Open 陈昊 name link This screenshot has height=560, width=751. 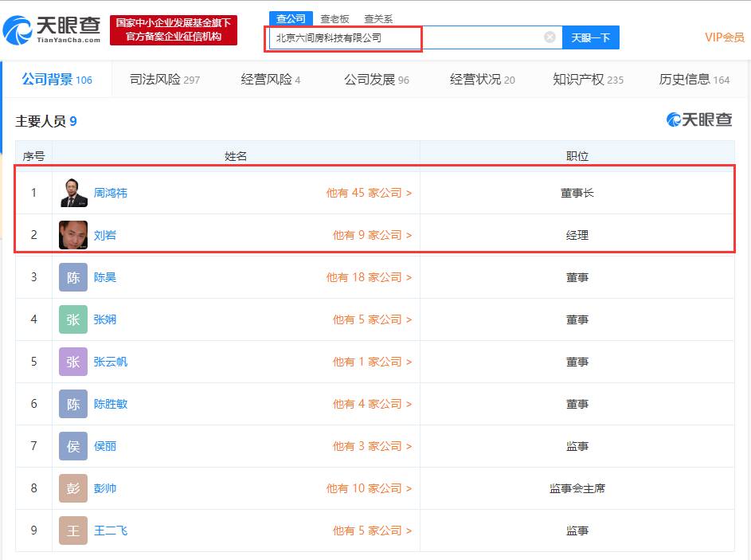(x=105, y=277)
